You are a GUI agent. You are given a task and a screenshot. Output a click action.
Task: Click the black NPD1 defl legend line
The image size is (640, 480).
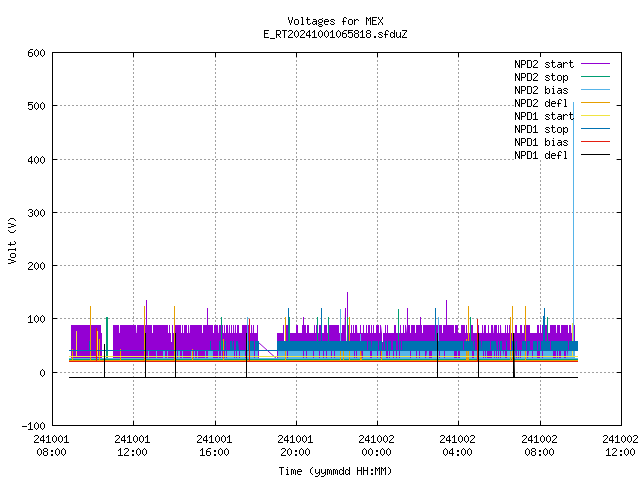pyautogui.click(x=596, y=155)
